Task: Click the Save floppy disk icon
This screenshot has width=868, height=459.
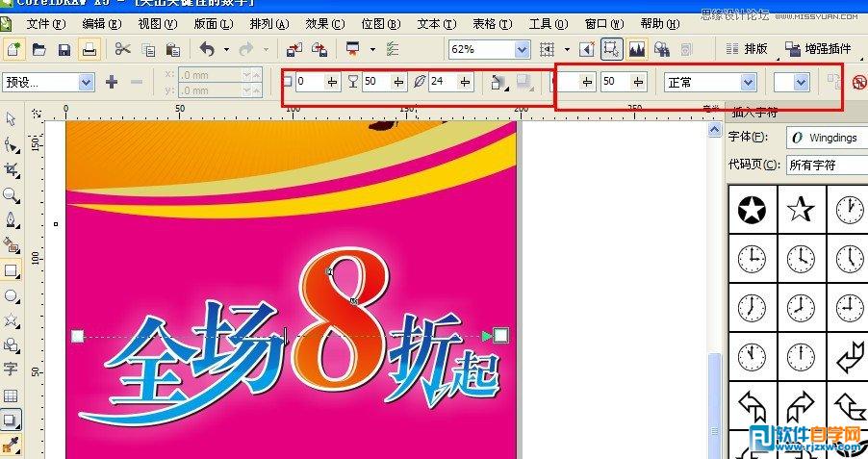Action: click(x=64, y=50)
